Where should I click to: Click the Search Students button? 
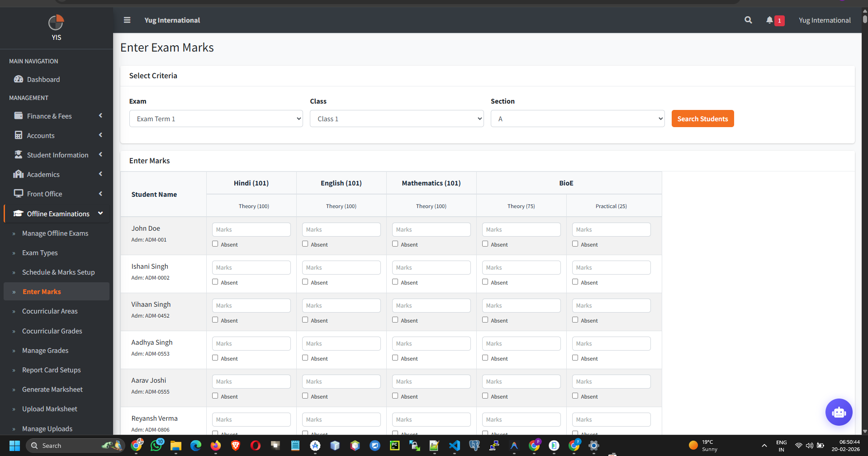[x=702, y=119]
